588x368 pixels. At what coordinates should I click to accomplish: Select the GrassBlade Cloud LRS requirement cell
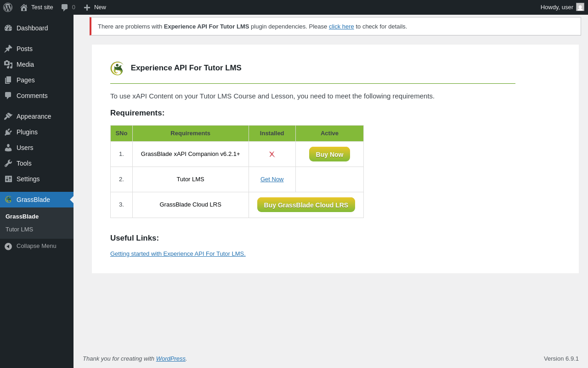click(x=191, y=205)
